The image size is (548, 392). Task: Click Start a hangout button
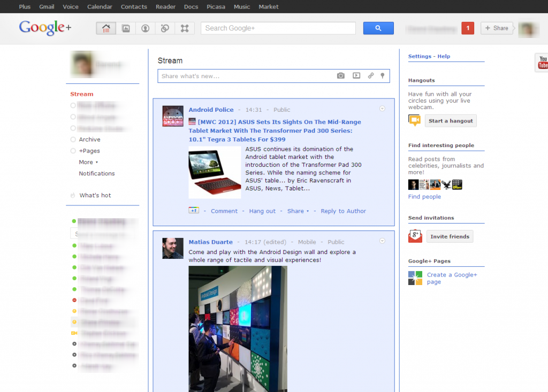451,121
